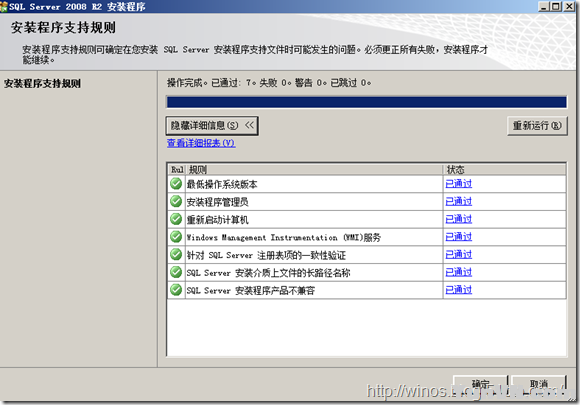
Task: Click the SQL Server setup title bar icon
Action: click(x=3, y=7)
